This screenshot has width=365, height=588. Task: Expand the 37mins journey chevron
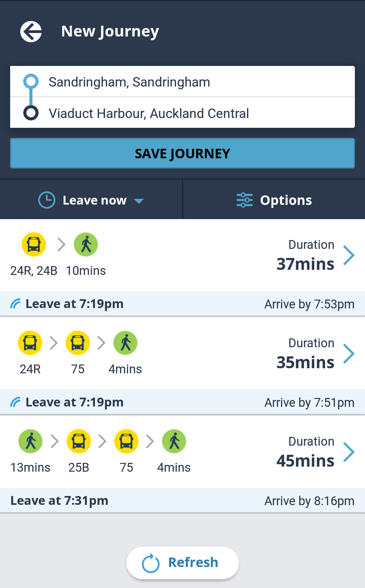click(x=349, y=255)
